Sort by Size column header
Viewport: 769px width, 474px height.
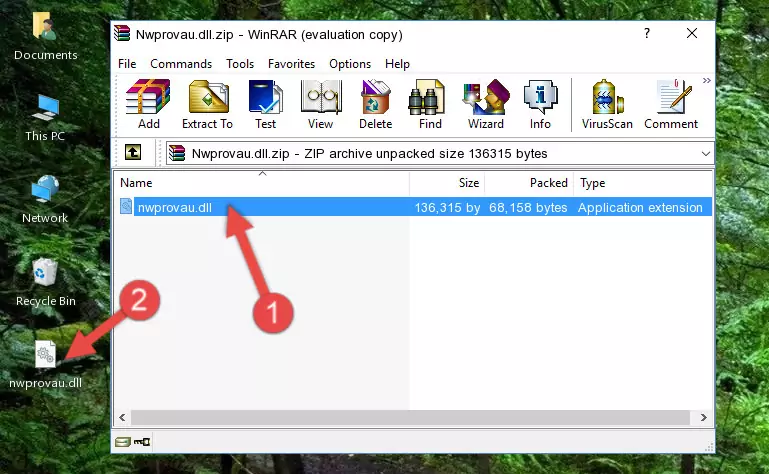pyautogui.click(x=447, y=183)
